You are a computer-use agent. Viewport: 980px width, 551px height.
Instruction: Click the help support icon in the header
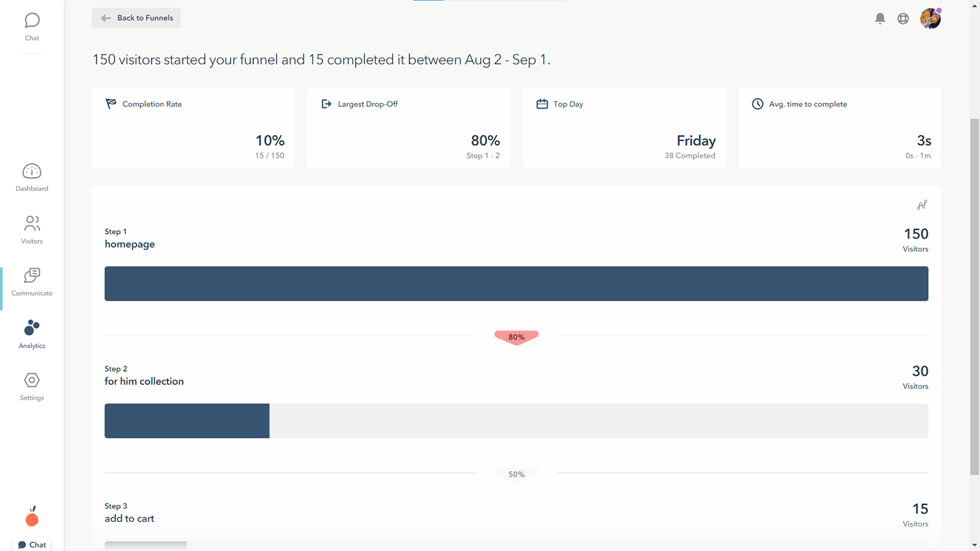click(x=903, y=18)
